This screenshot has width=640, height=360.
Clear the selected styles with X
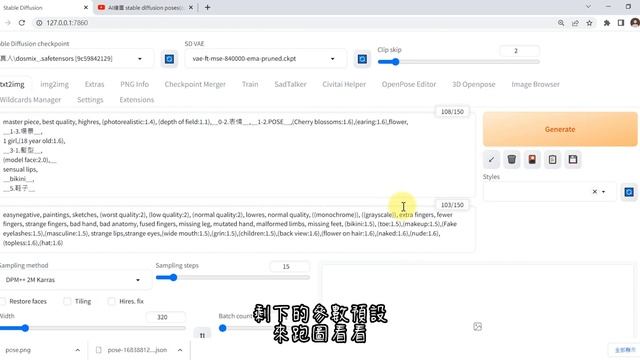point(595,192)
